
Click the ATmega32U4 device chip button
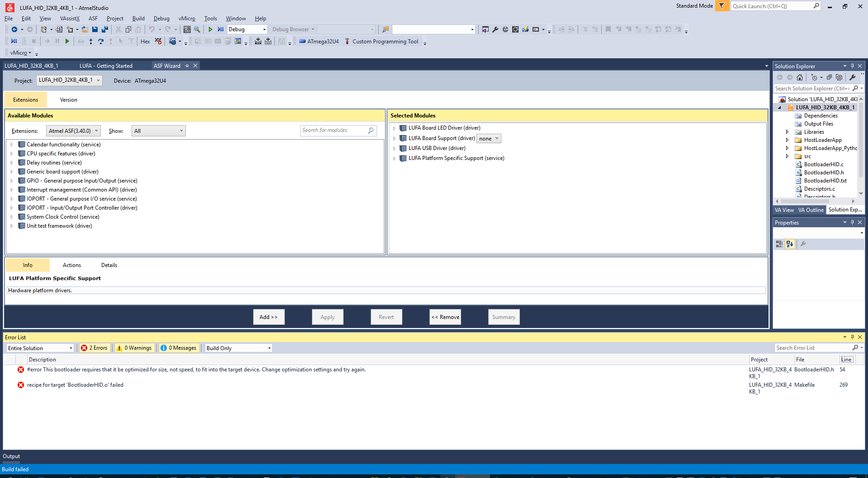pyautogui.click(x=319, y=42)
